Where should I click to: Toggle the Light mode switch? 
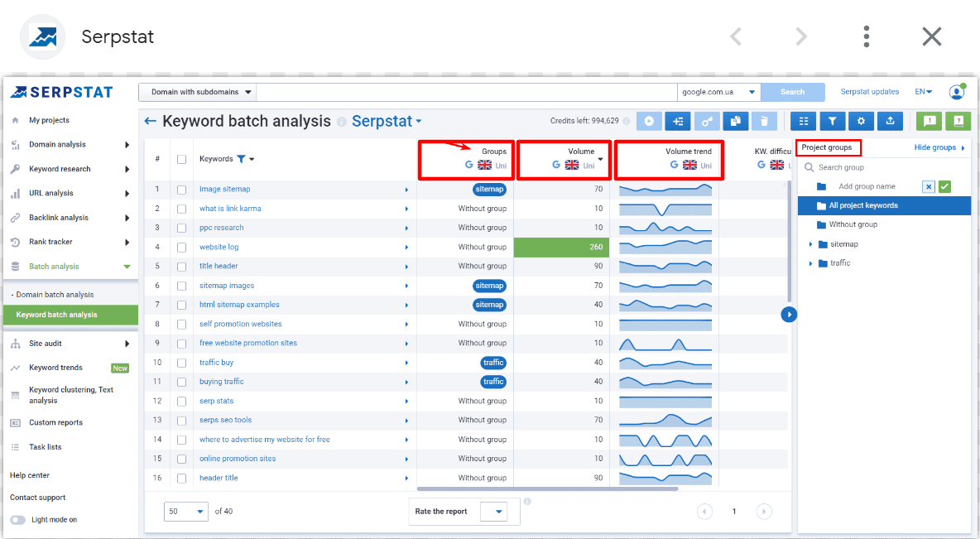click(18, 520)
